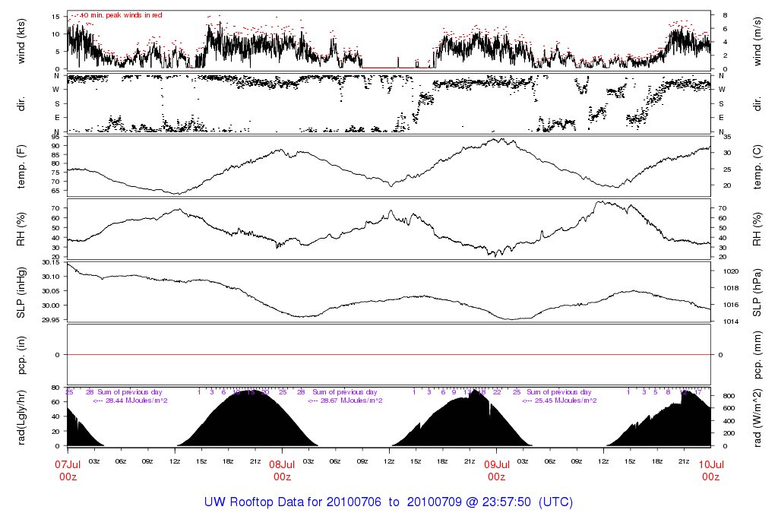Click the 'pcp. (in)' axis label
Screen dimensions: 778x532
tap(21, 355)
